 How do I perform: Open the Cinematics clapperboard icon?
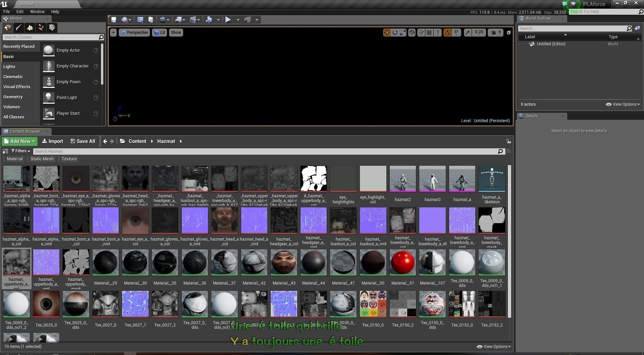point(193,20)
